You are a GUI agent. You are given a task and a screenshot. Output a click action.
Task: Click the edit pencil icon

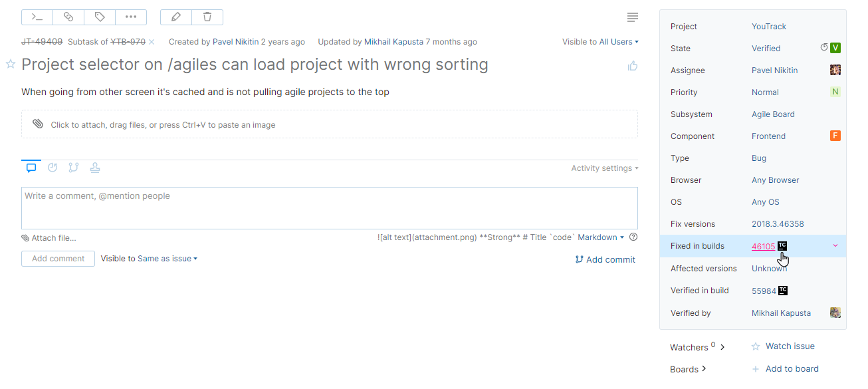click(x=176, y=17)
